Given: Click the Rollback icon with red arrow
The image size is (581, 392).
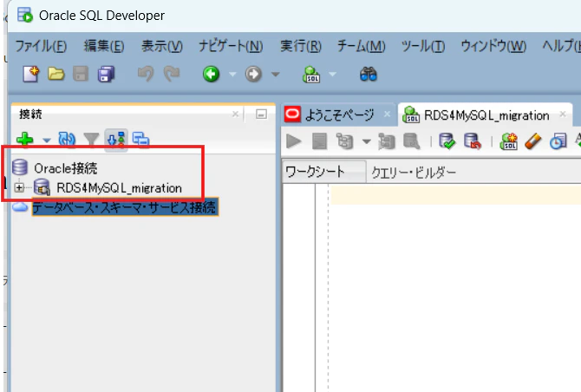Looking at the screenshot, I should point(473,141).
